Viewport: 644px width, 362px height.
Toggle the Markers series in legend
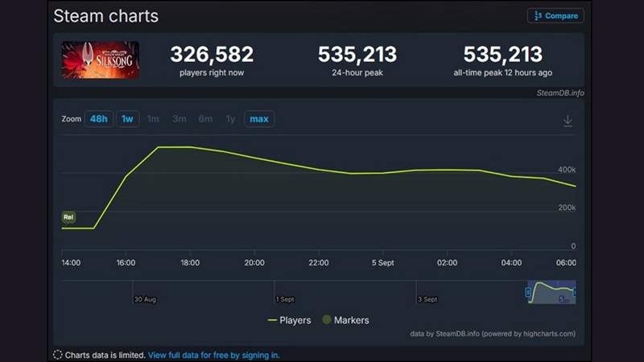click(346, 320)
